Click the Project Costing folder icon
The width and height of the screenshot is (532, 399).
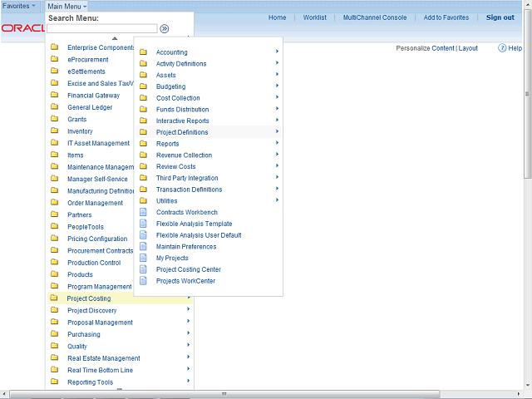(x=54, y=298)
